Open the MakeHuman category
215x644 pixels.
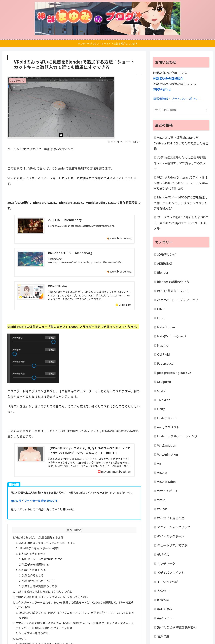(x=166, y=327)
